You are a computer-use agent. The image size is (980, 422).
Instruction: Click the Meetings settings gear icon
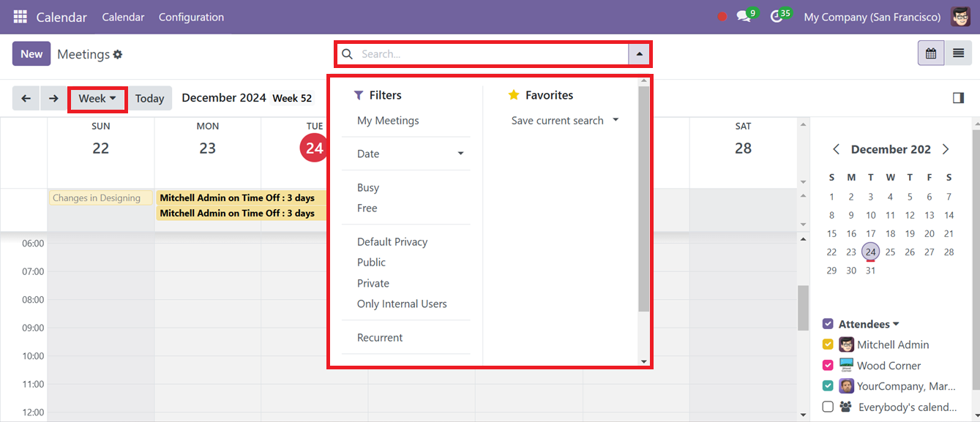118,54
